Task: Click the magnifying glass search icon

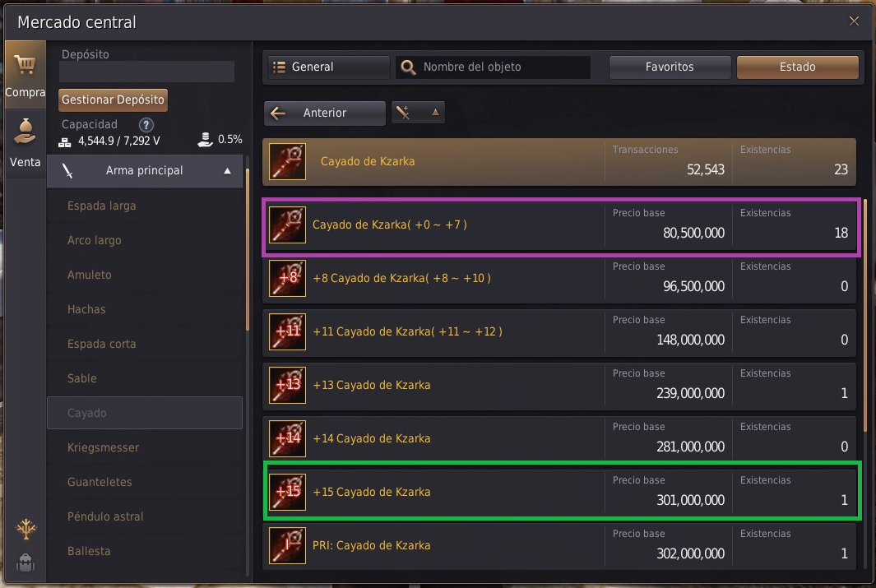Action: click(409, 67)
